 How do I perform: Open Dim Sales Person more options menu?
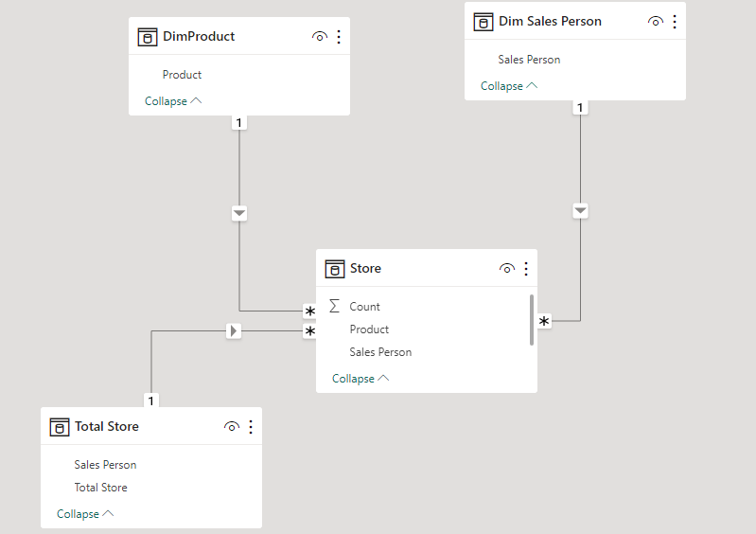coord(675,22)
